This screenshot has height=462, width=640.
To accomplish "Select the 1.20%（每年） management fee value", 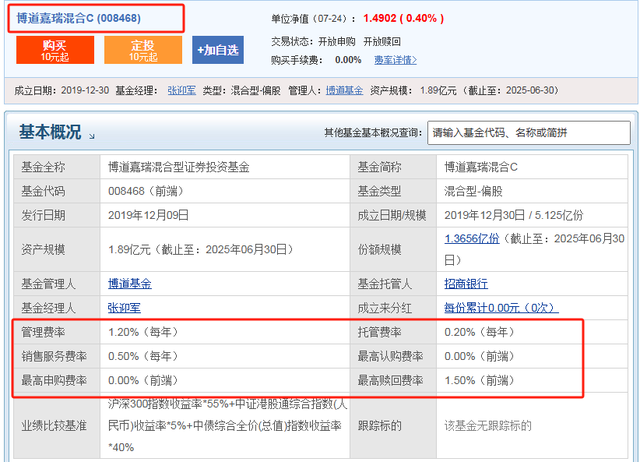I will pos(143,332).
